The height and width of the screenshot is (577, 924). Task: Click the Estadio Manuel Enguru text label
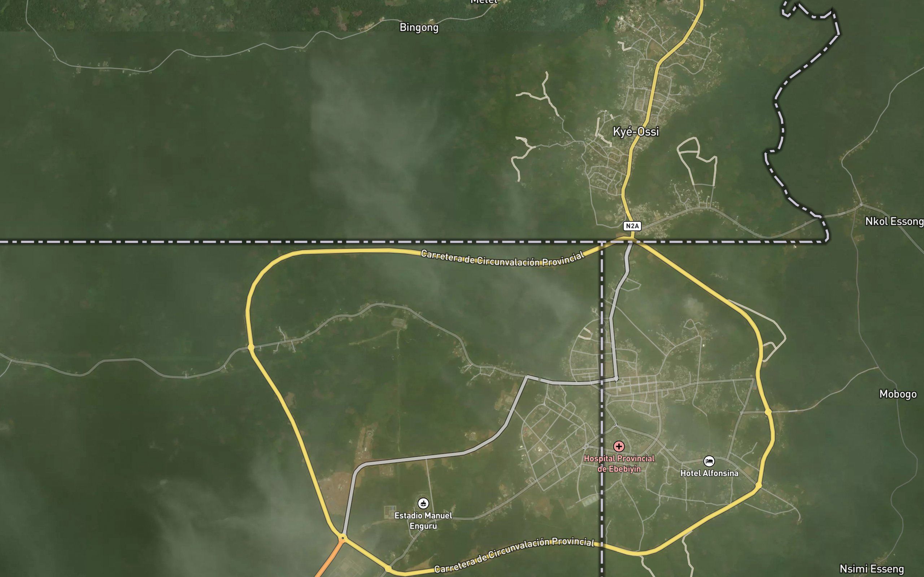pyautogui.click(x=423, y=520)
